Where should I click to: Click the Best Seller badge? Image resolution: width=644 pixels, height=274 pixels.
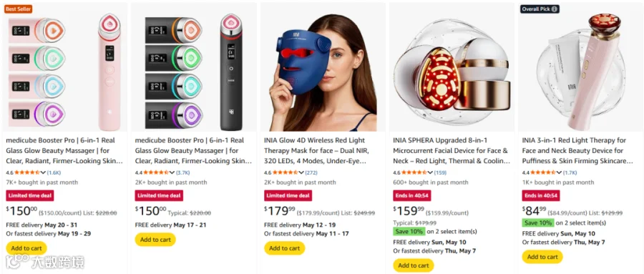(18, 9)
